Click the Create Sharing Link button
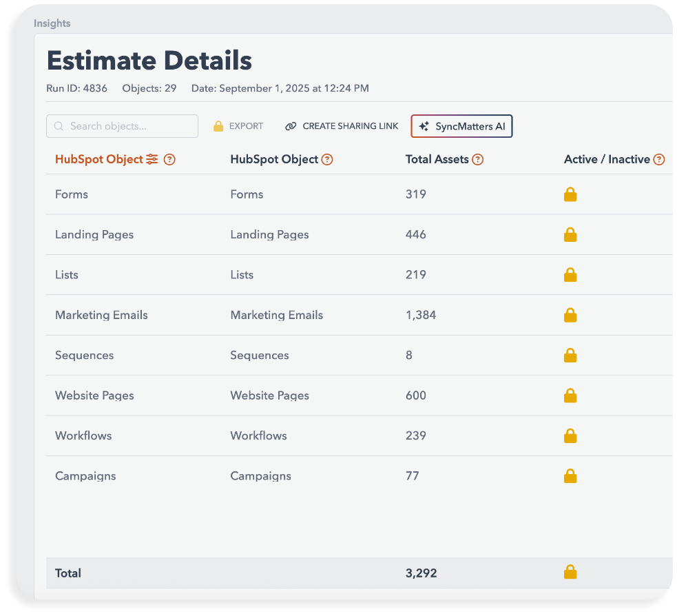Image resolution: width=677 pixels, height=616 pixels. click(342, 126)
